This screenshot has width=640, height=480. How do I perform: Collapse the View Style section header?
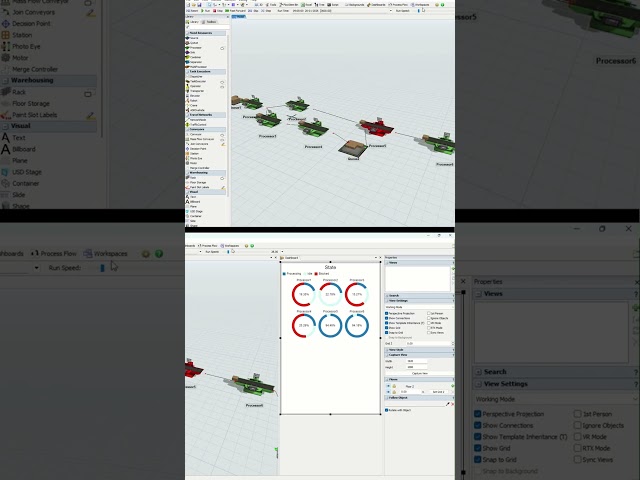pos(419,350)
